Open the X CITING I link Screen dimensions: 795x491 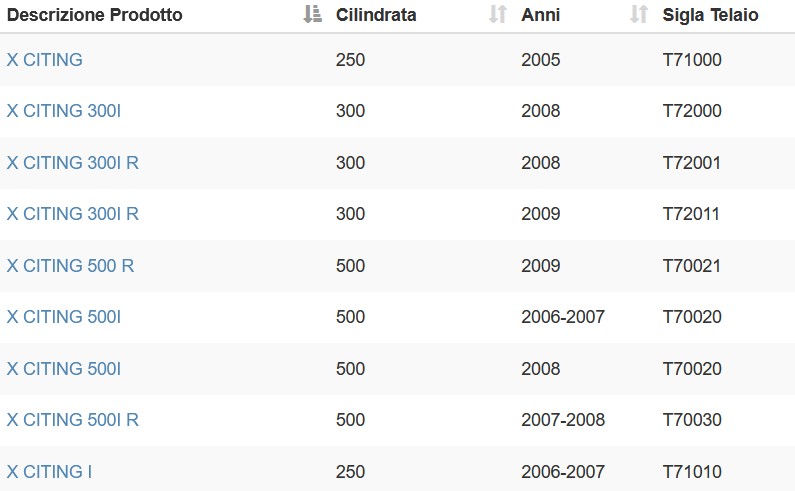pos(49,472)
